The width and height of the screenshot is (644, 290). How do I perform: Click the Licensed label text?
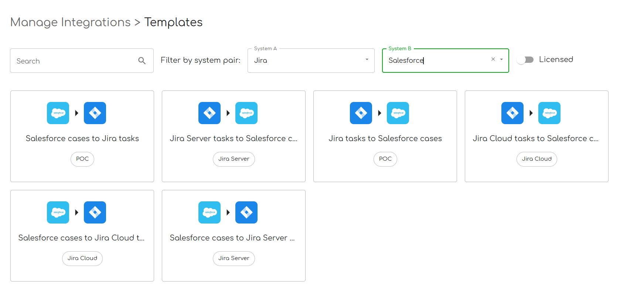coord(556,59)
